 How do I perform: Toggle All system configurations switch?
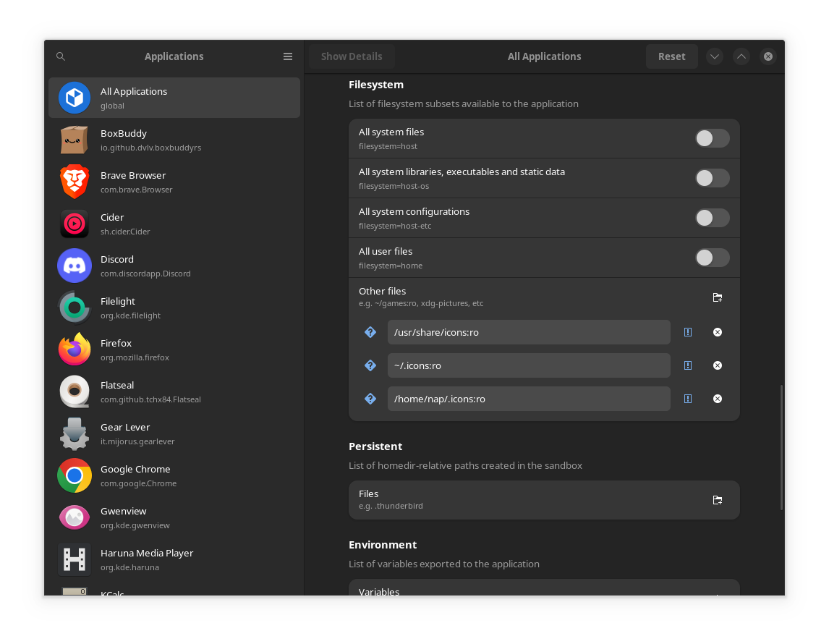(712, 218)
